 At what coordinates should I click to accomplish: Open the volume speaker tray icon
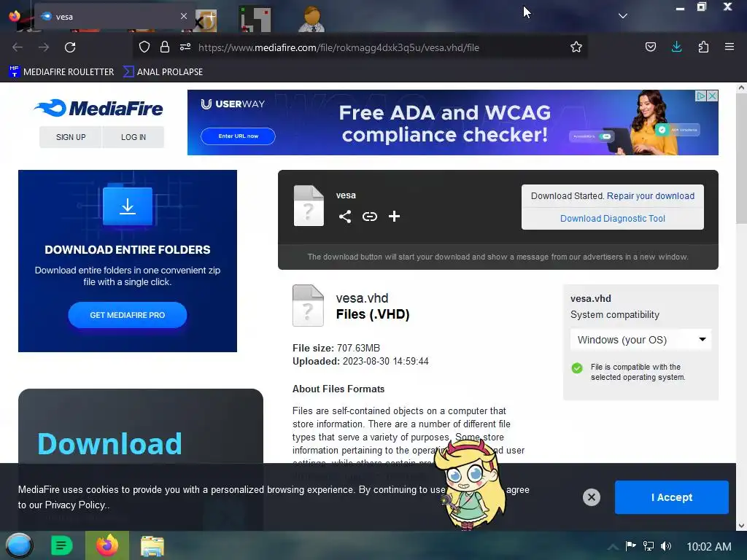pyautogui.click(x=666, y=546)
